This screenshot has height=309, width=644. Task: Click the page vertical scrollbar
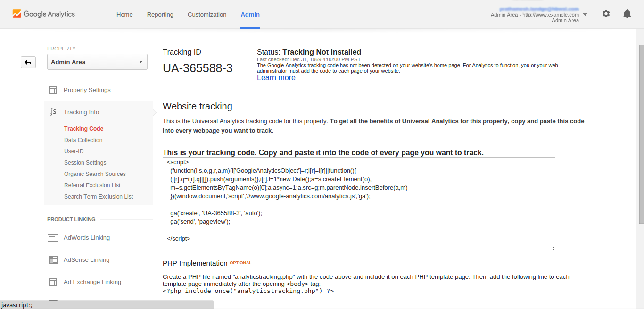[641, 134]
